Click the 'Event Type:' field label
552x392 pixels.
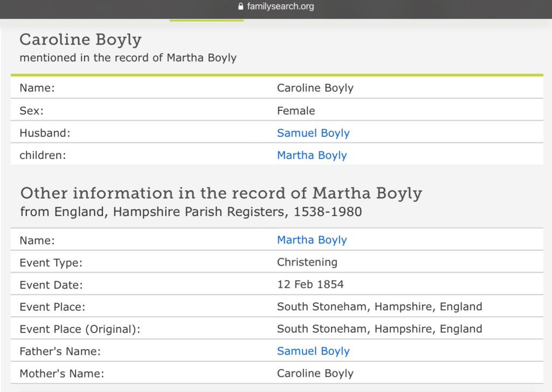[51, 263]
